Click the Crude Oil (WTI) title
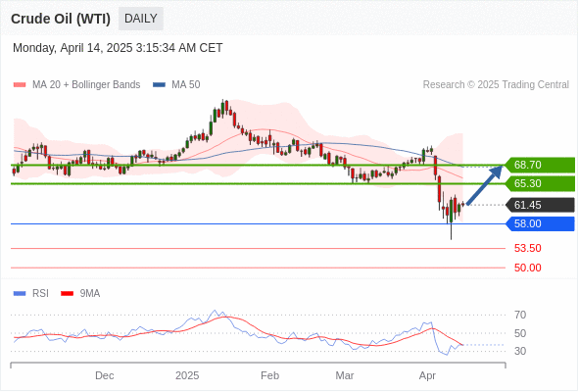Image resolution: width=578 pixels, height=392 pixels. 61,19
